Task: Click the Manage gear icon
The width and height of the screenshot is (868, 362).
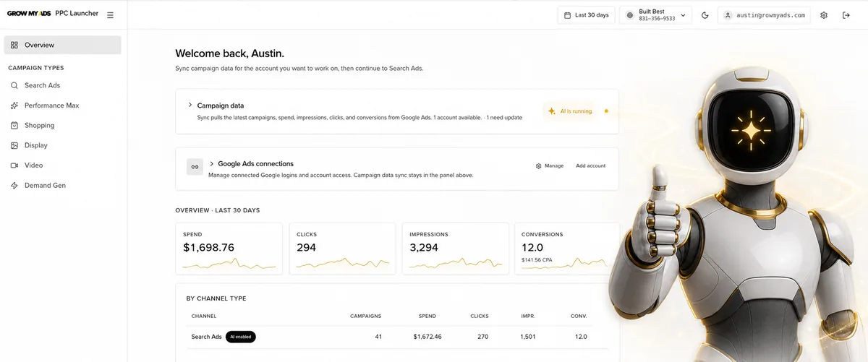Action: [538, 166]
